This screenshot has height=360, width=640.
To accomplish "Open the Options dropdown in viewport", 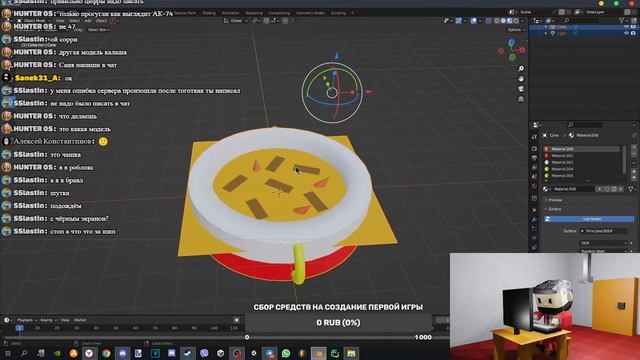I will pos(516,30).
